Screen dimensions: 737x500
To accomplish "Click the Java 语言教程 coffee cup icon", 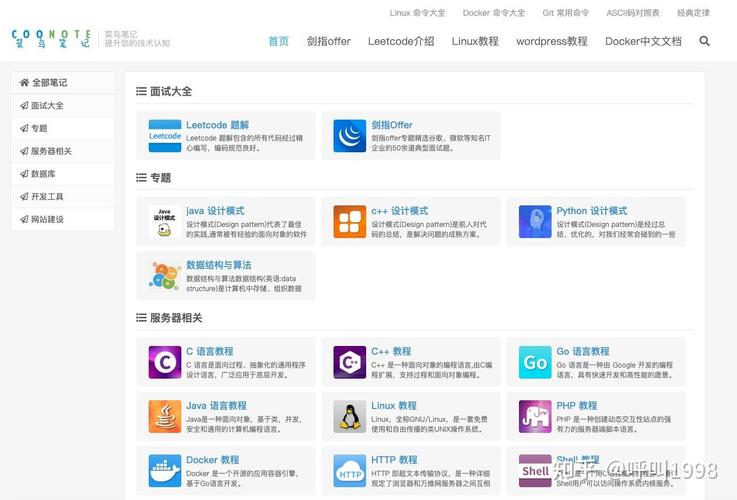I will pyautogui.click(x=165, y=416).
